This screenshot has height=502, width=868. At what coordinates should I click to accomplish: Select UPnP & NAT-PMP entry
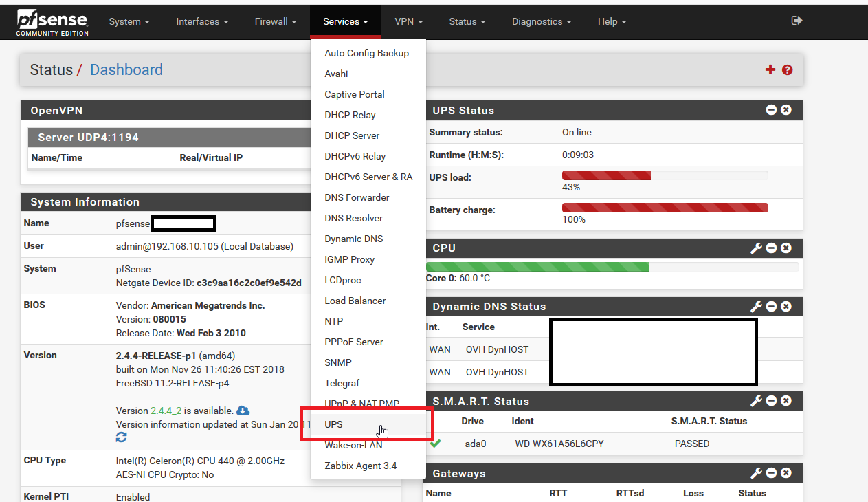click(x=368, y=404)
